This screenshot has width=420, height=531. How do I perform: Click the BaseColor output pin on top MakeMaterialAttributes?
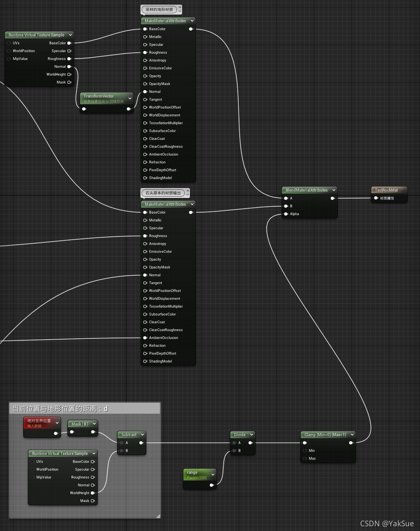[x=191, y=29]
